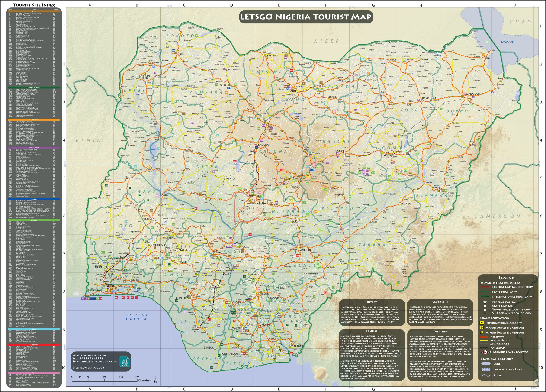
Task: Select the Nature header in index
Action: 34,220
